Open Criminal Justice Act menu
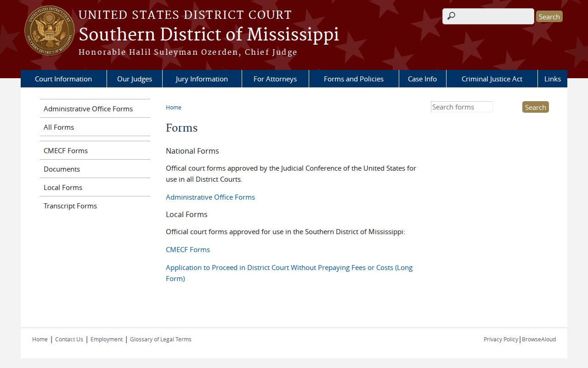 point(492,79)
